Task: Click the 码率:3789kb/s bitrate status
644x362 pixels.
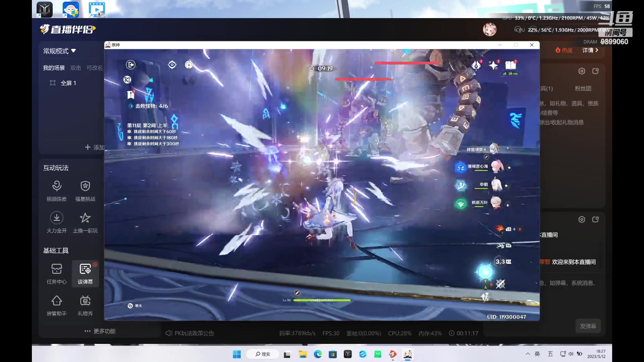Action: click(298, 333)
